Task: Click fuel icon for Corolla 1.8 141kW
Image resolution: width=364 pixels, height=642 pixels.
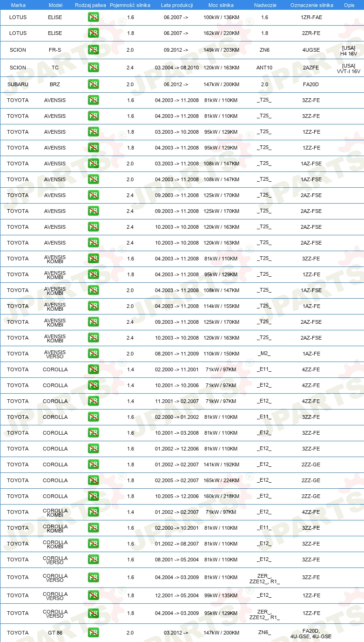Action: click(x=93, y=464)
